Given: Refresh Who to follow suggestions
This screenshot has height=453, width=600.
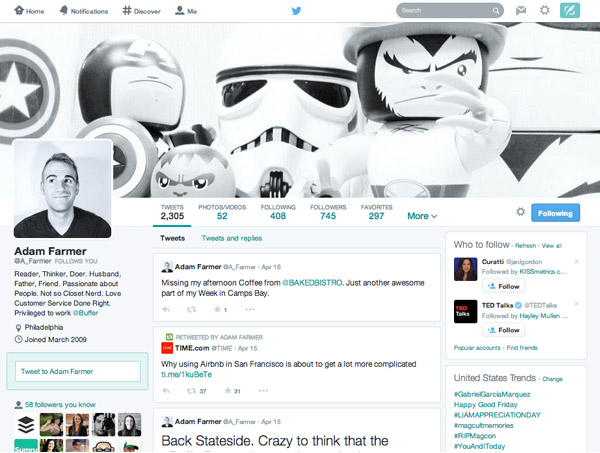Looking at the screenshot, I should point(525,246).
